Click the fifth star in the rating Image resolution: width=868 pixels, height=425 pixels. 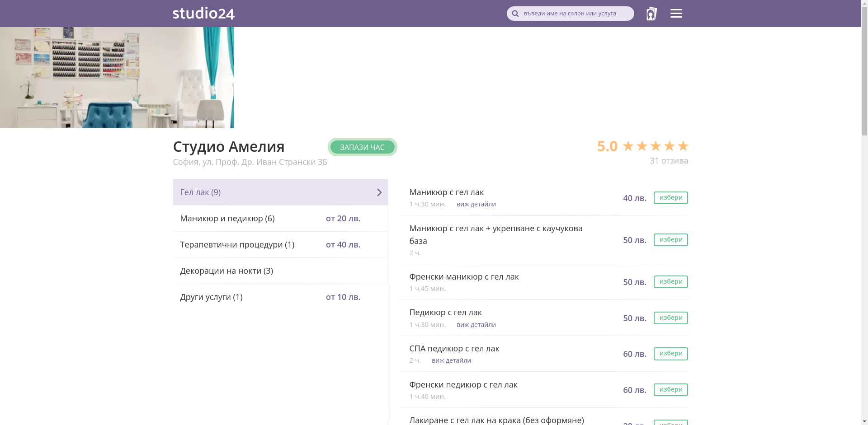click(x=683, y=145)
